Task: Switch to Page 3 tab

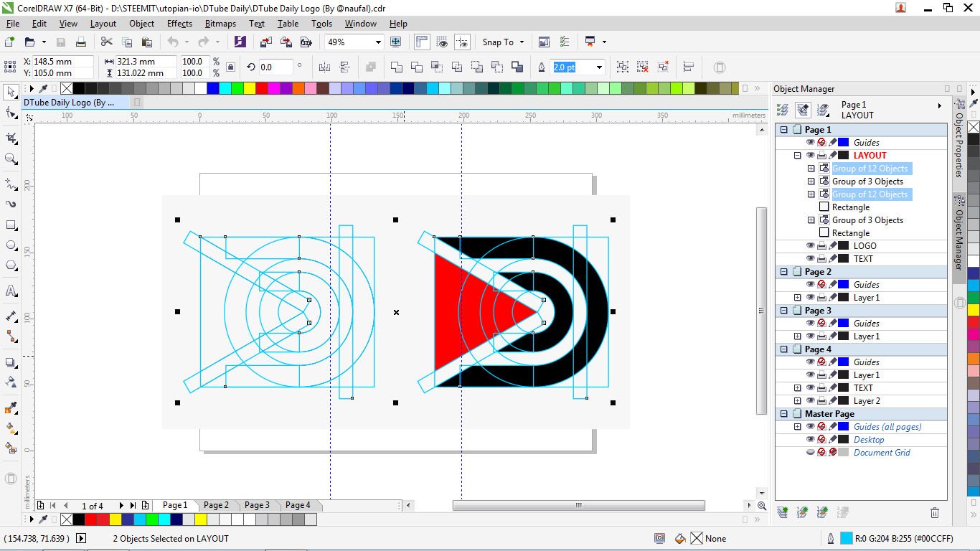Action: pos(257,505)
